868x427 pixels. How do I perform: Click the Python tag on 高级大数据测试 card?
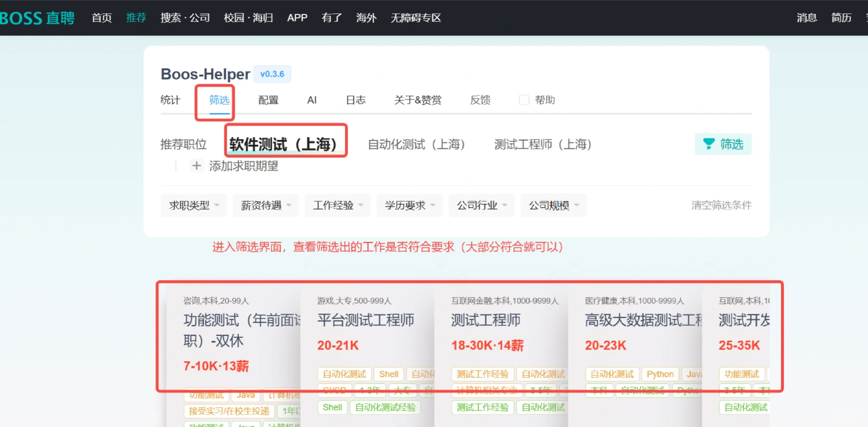click(x=659, y=374)
